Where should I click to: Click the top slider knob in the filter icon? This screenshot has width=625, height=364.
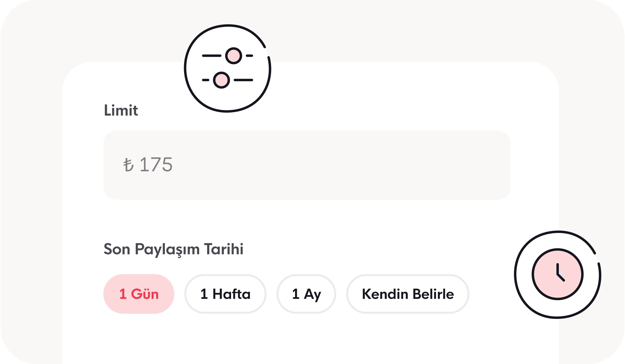coord(234,55)
